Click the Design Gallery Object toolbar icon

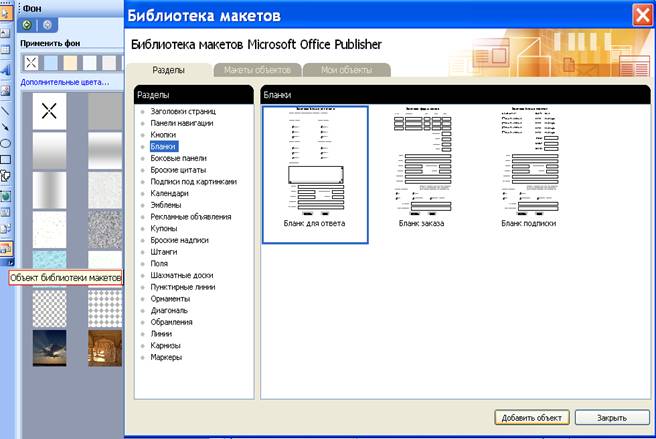coord(6,249)
